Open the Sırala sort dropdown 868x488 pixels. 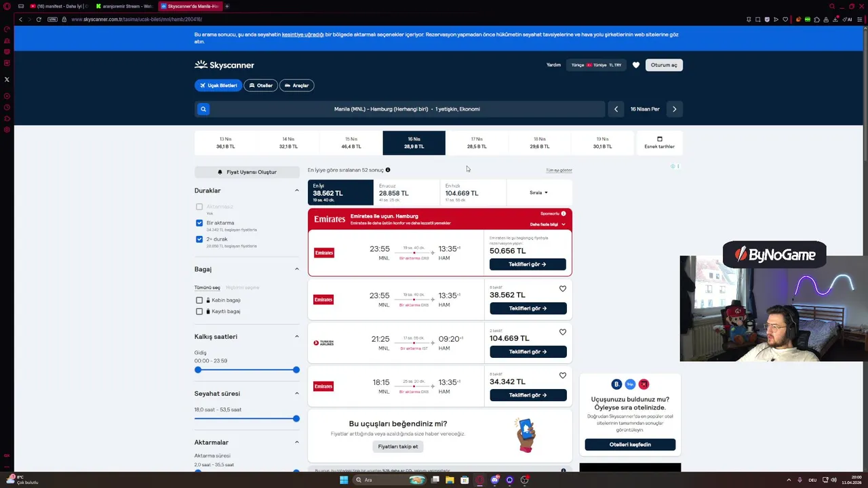538,192
